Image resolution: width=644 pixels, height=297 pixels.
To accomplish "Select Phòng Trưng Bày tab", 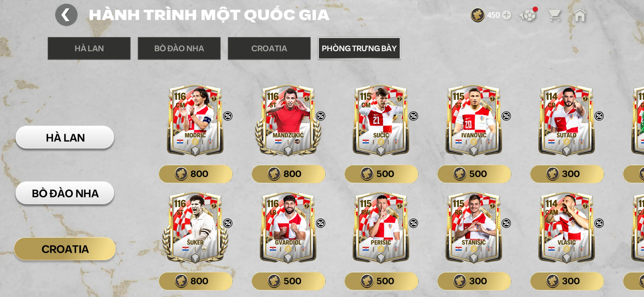I will [359, 48].
